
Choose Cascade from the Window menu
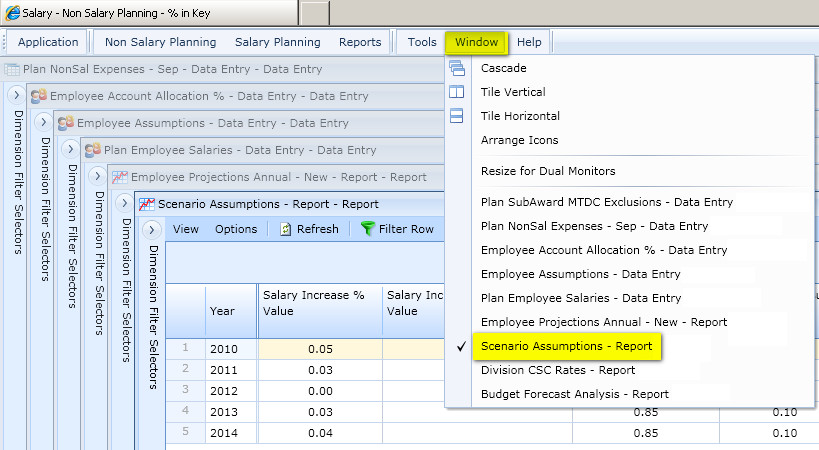(x=504, y=68)
